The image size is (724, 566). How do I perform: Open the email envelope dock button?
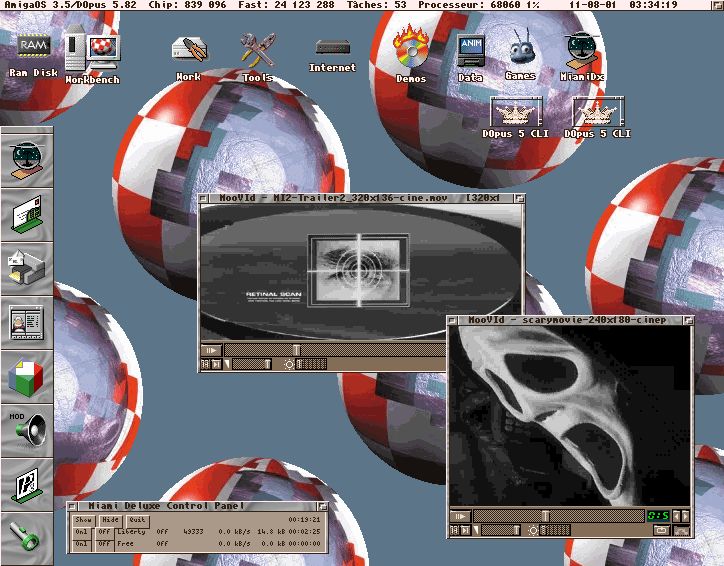click(x=27, y=214)
